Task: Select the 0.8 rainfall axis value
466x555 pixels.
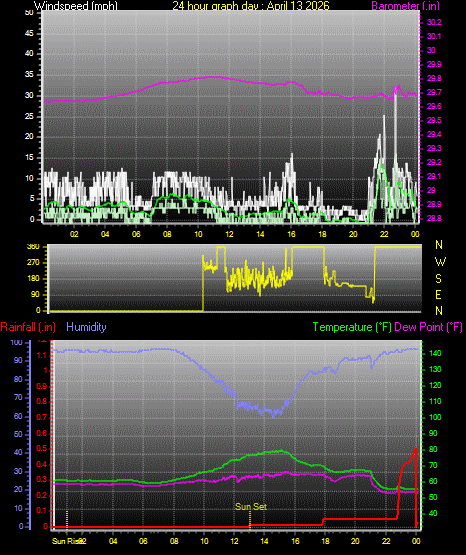Action: (x=42, y=402)
